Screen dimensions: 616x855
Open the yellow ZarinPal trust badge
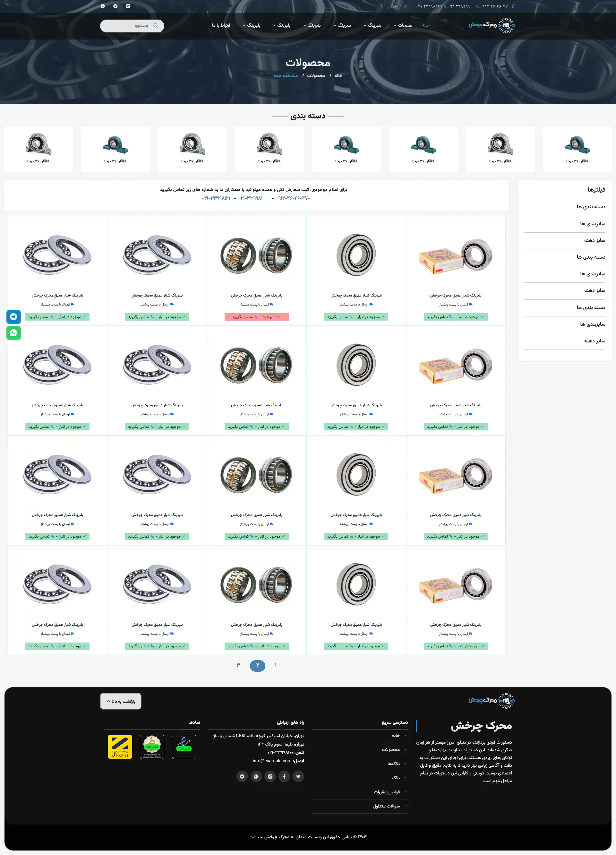click(120, 747)
